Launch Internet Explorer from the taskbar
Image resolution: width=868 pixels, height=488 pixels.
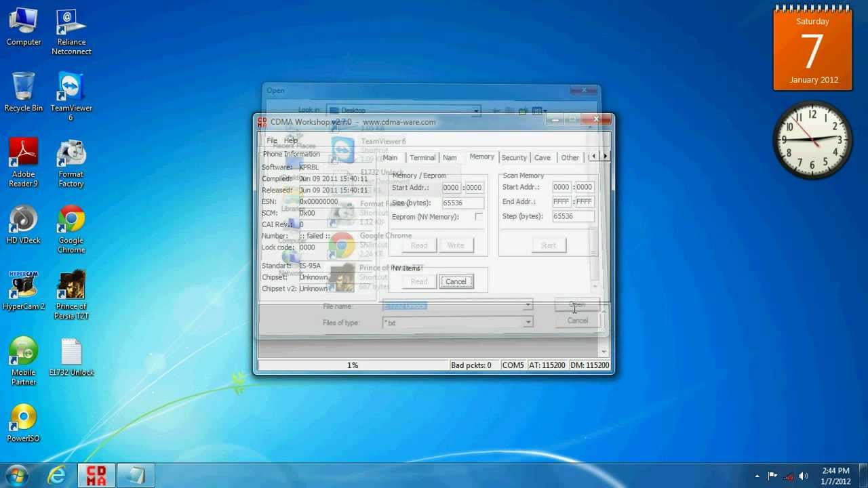pyautogui.click(x=57, y=476)
